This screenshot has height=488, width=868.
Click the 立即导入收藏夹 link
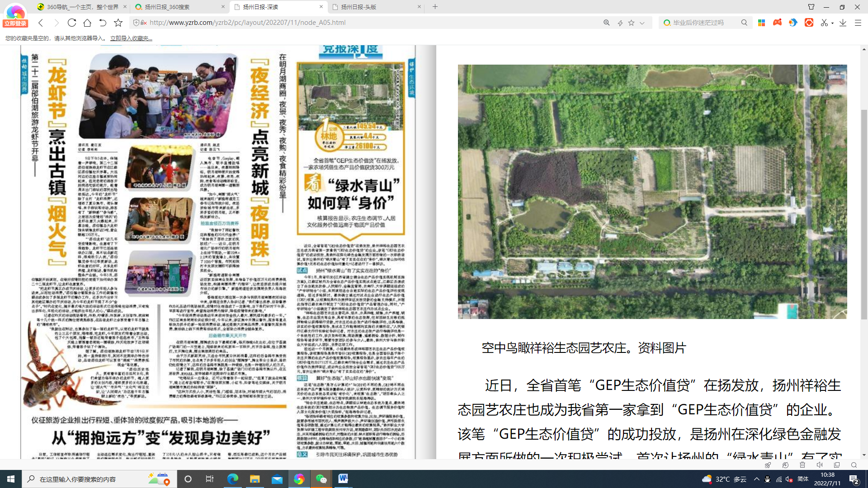point(131,38)
